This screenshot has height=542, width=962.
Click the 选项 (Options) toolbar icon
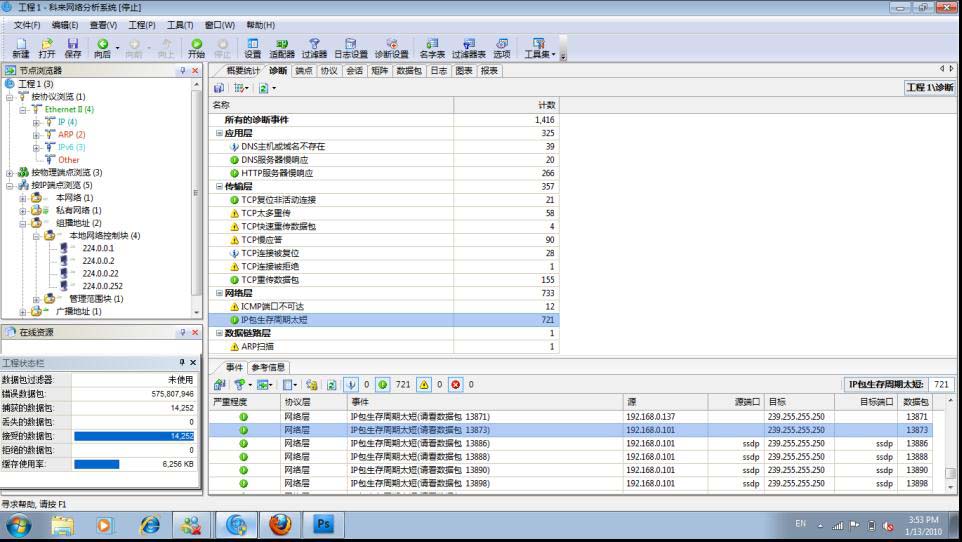[x=502, y=48]
